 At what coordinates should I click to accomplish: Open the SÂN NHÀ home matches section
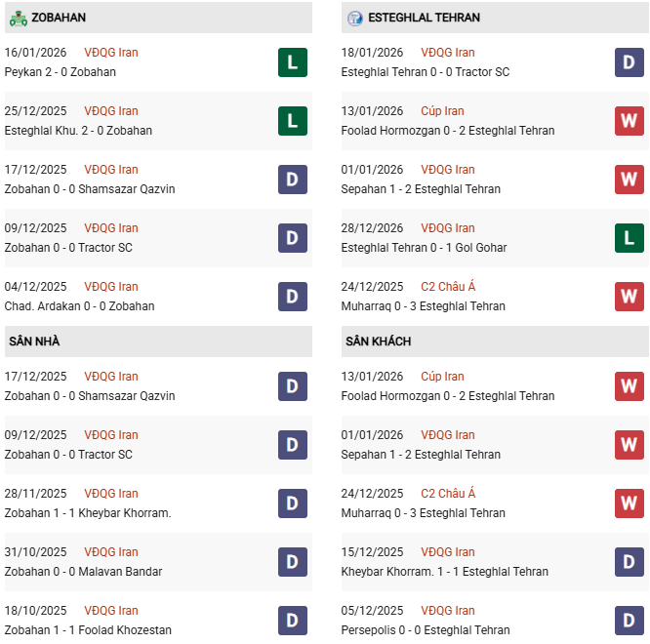click(x=35, y=342)
